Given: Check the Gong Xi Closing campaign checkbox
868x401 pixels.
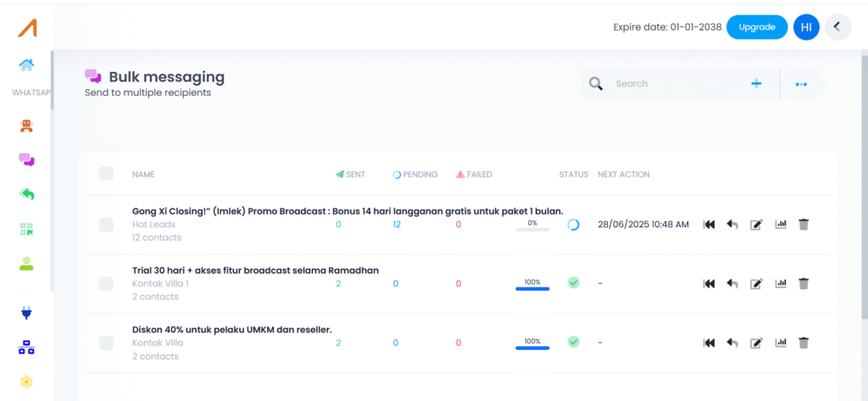Looking at the screenshot, I should pyautogui.click(x=106, y=225).
